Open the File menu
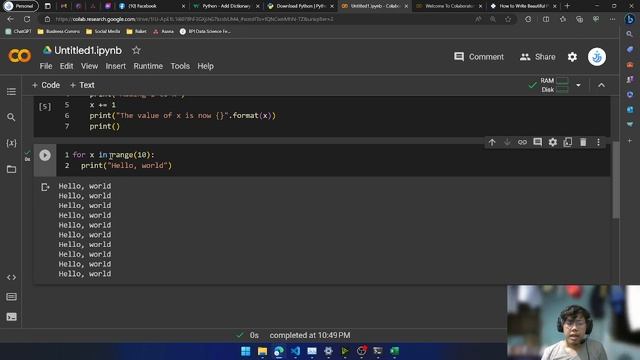Image resolution: width=640 pixels, height=360 pixels. [x=46, y=66]
